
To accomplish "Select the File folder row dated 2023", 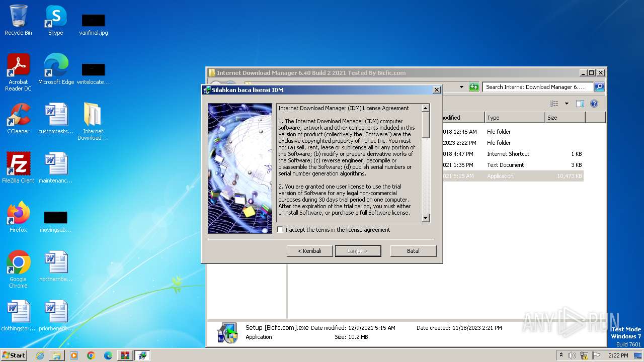I will click(x=512, y=143).
